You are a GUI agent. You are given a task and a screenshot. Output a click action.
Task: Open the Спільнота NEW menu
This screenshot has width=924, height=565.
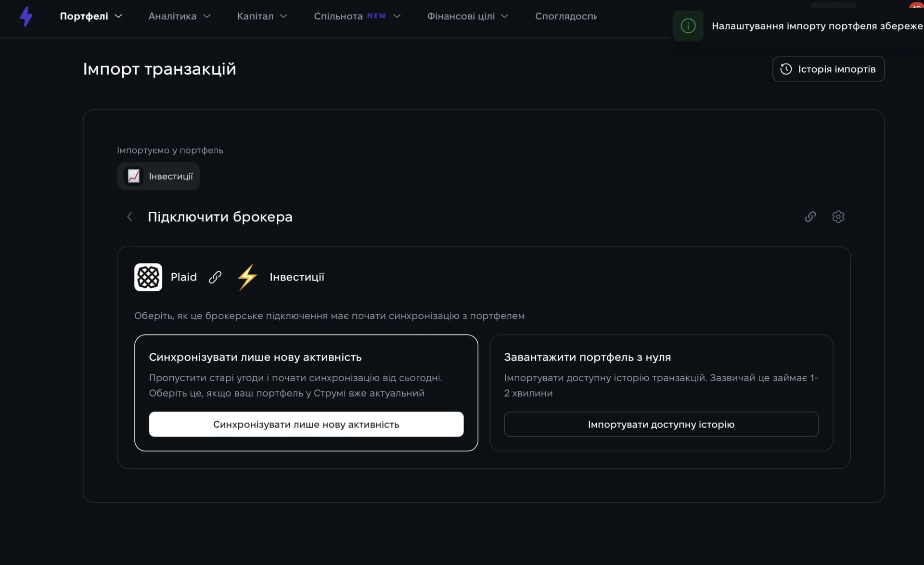point(357,16)
